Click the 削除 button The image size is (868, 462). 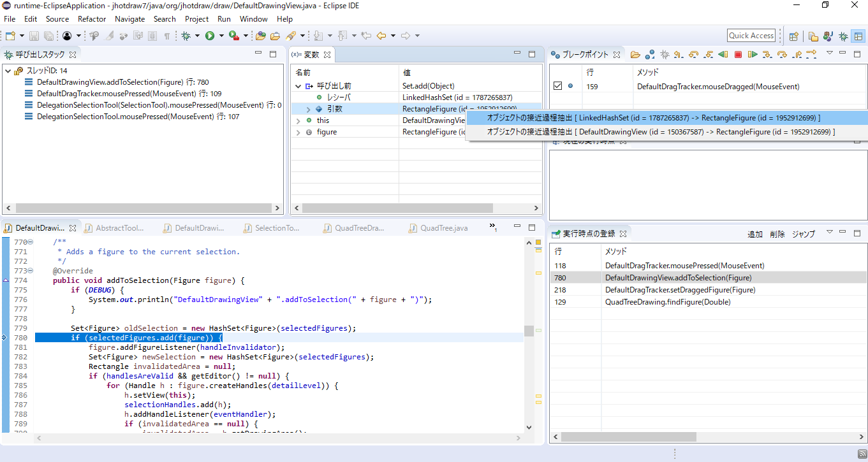click(777, 234)
